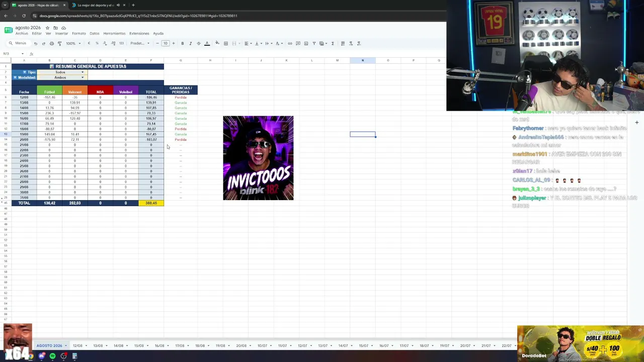This screenshot has height=362, width=644.
Task: Reload the browser page
Action: (x=24, y=16)
